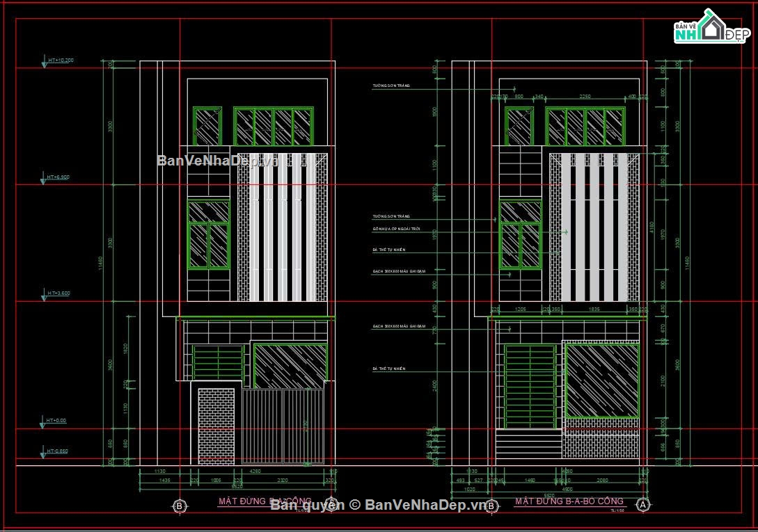Select the HT+3.600 elevation marker
This screenshot has width=758, height=532.
pos(58,293)
